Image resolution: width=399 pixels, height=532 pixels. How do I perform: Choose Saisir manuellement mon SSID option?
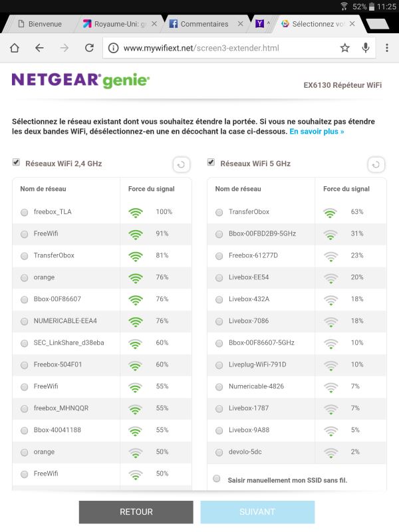pyautogui.click(x=217, y=478)
